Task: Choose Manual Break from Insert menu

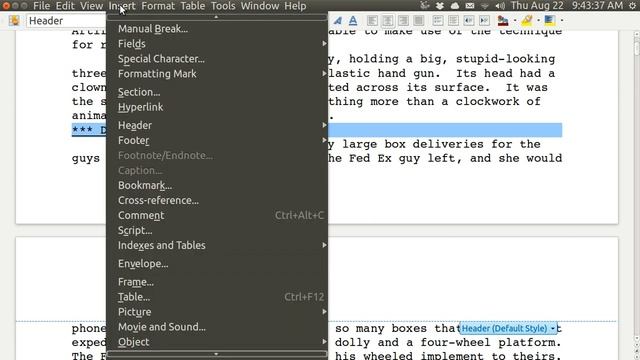Action: point(217,29)
